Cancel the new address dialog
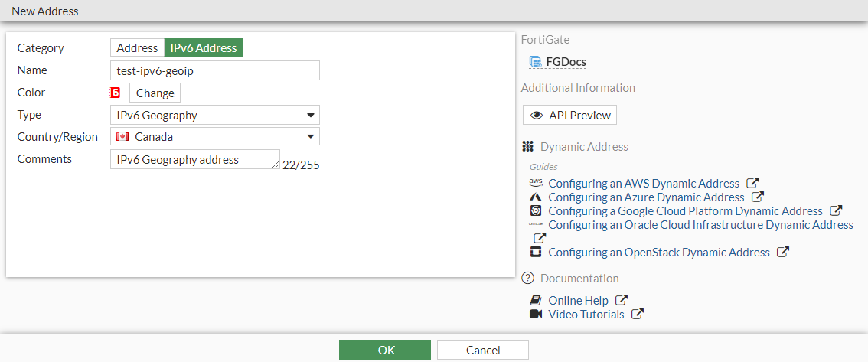This screenshot has height=362, width=868. click(x=482, y=350)
